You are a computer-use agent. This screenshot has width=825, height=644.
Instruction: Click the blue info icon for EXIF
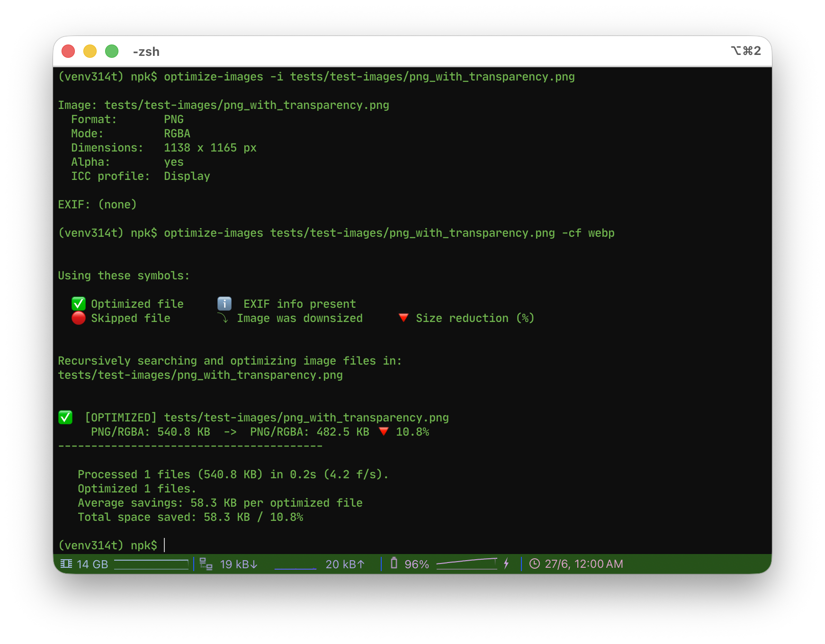(x=224, y=304)
